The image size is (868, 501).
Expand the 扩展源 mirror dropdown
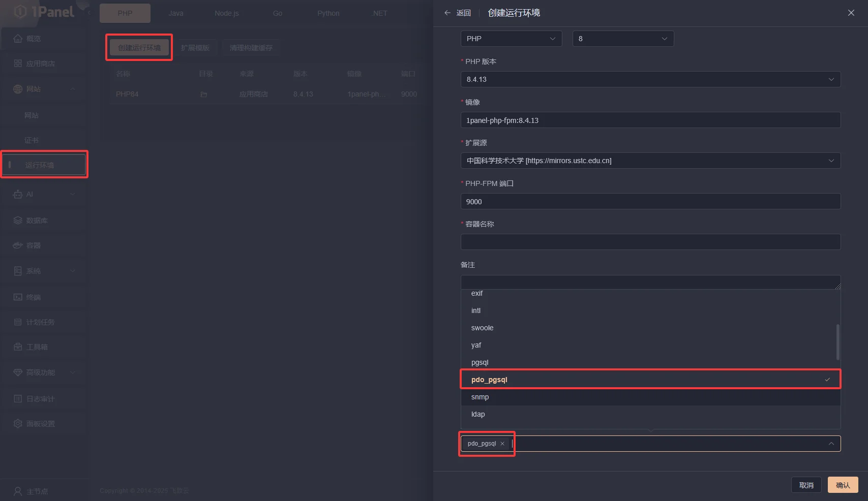coord(650,161)
